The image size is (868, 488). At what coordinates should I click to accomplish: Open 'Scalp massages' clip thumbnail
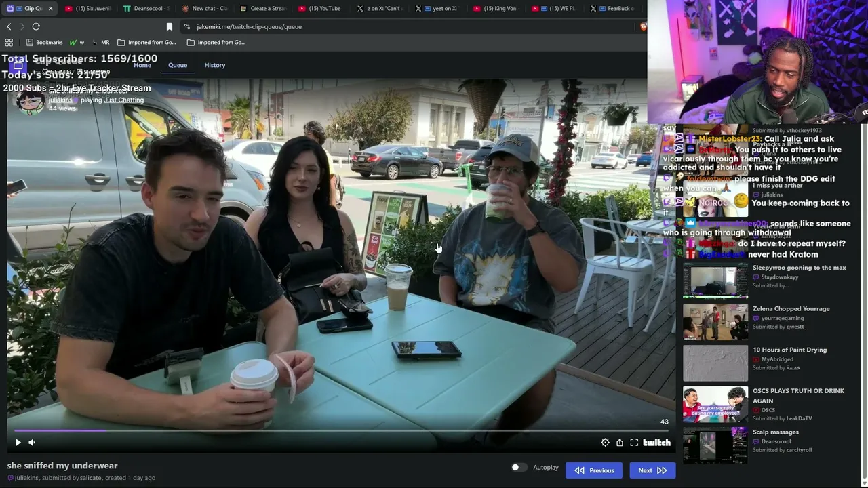pyautogui.click(x=715, y=445)
